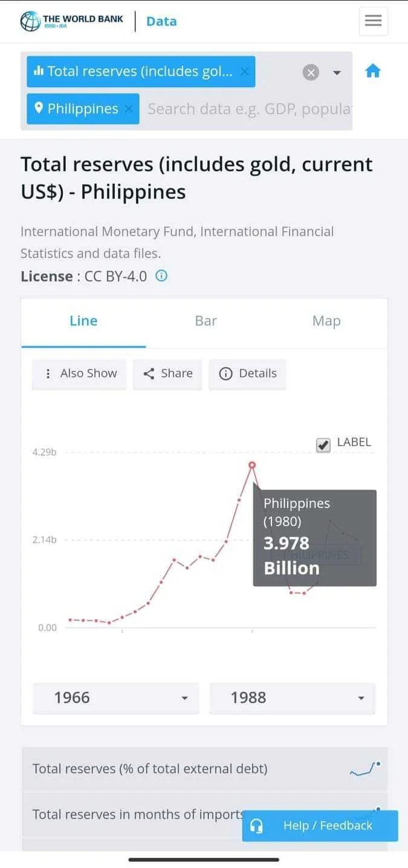408x868 pixels.
Task: Open Total reserves in months of imports row
Action: (x=204, y=814)
